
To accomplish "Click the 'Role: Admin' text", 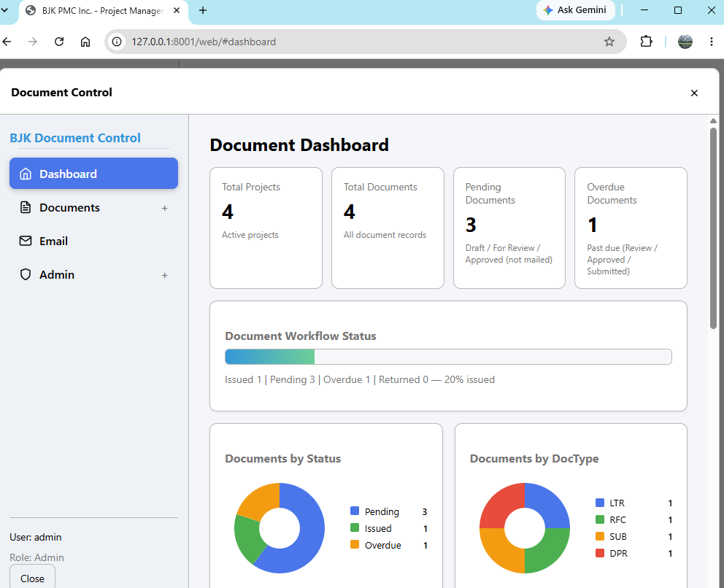I will point(37,557).
